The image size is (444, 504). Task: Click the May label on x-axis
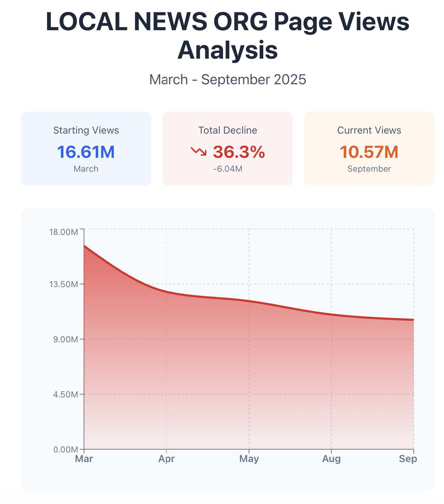[249, 459]
